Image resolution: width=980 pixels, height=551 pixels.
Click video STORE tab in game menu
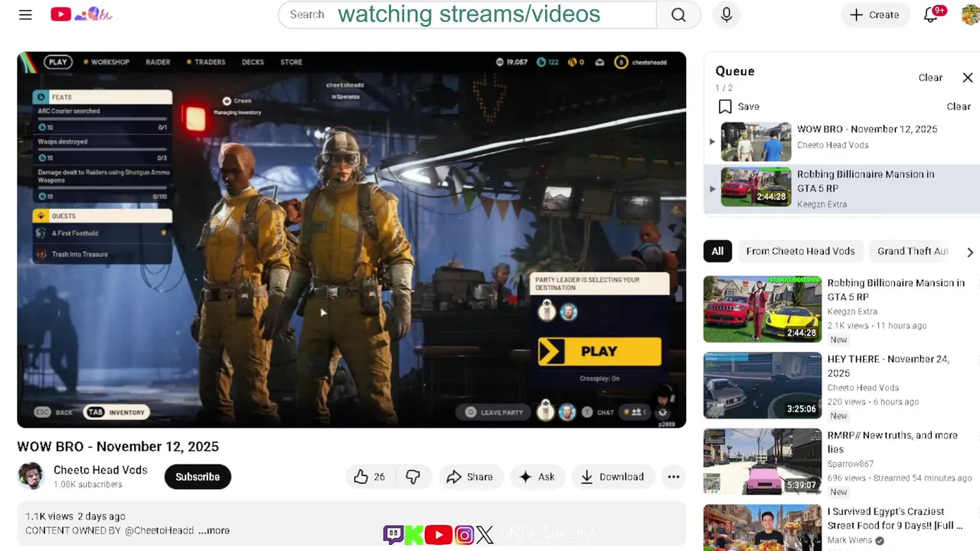pos(291,62)
